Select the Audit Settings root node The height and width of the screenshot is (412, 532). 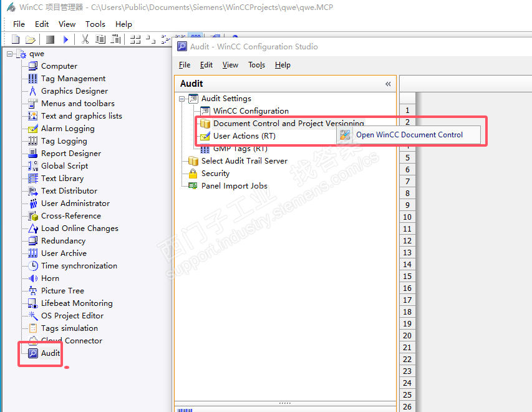[x=226, y=99]
